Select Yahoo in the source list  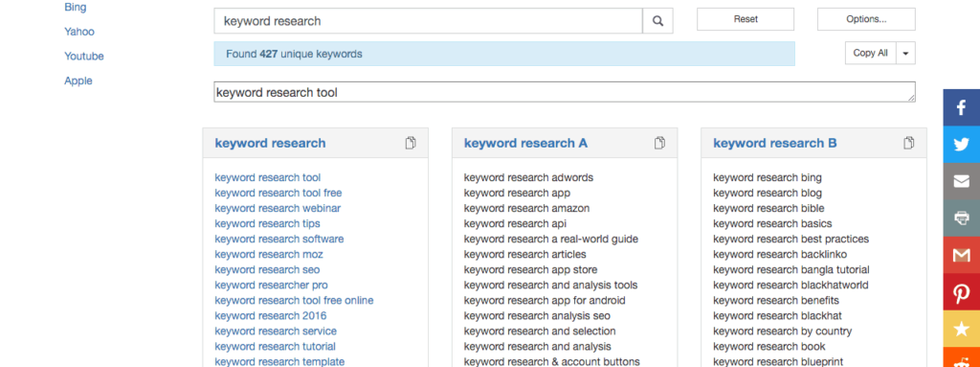tap(79, 32)
